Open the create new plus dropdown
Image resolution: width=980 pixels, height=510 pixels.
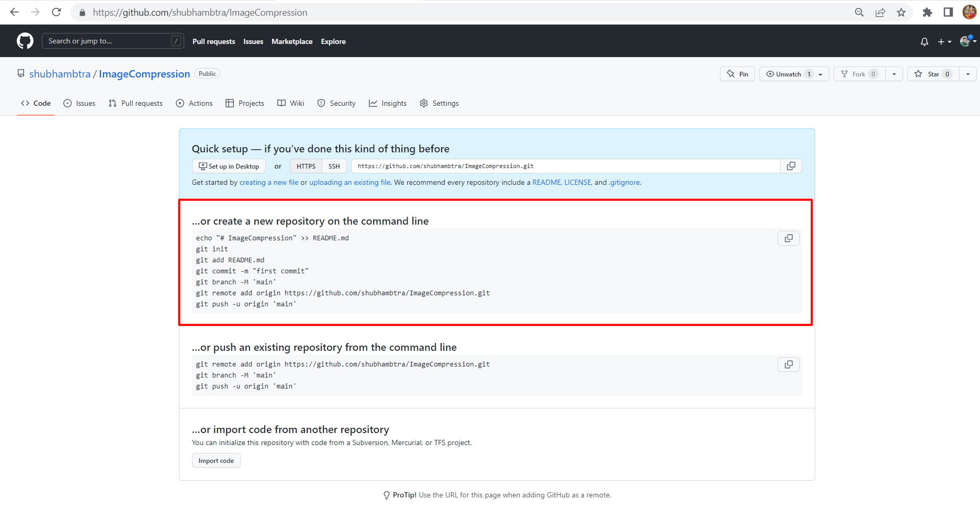(944, 41)
